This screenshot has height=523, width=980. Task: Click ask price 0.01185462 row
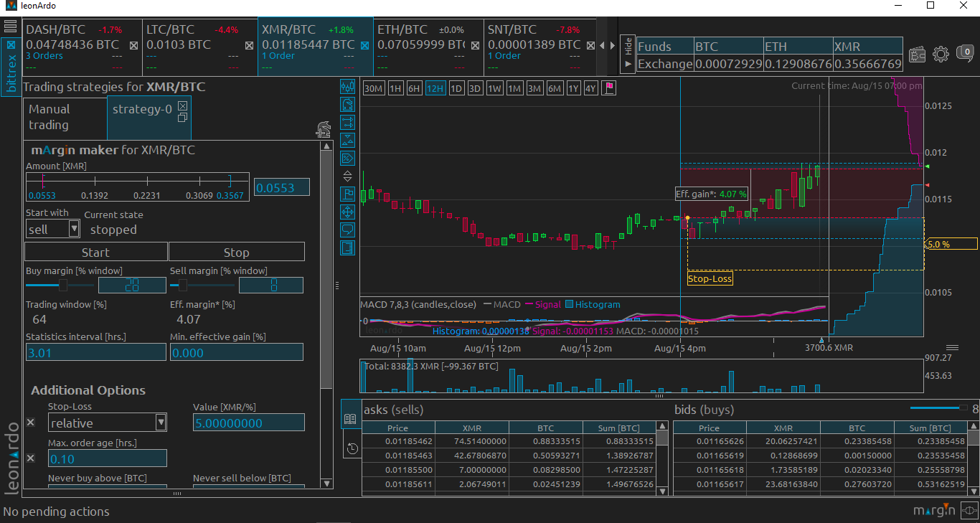coord(509,441)
